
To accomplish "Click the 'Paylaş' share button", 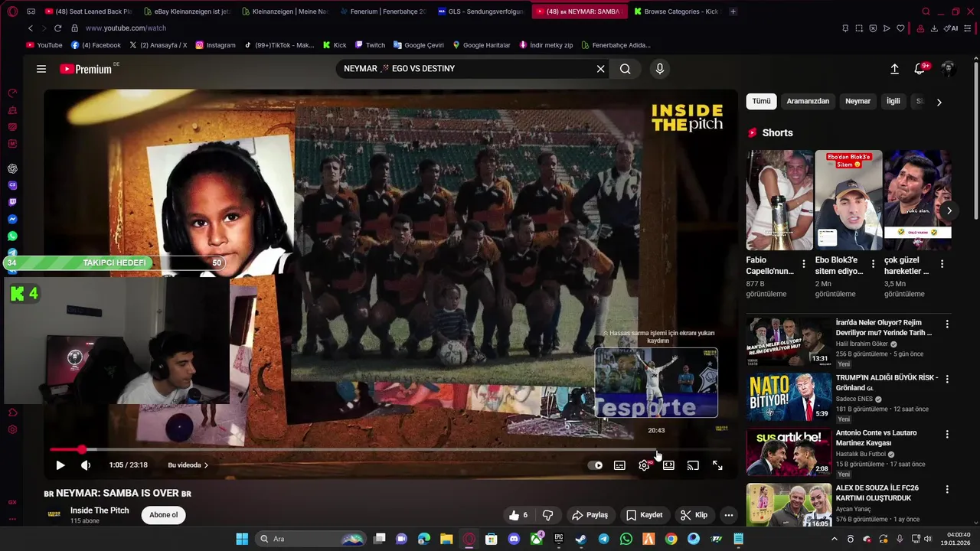I will [590, 515].
